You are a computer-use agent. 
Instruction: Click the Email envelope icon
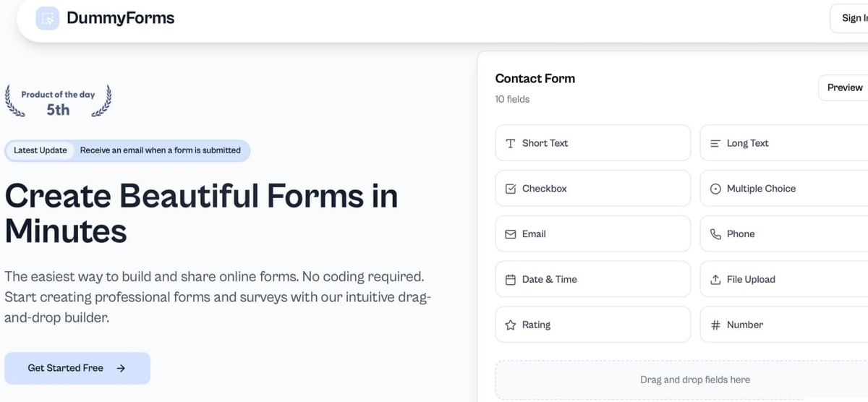[510, 234]
